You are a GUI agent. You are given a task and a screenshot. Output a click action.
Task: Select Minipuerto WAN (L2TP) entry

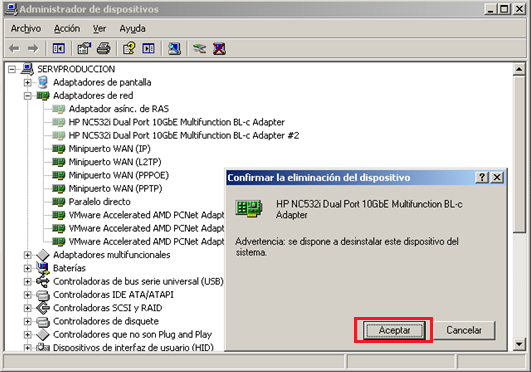point(115,162)
